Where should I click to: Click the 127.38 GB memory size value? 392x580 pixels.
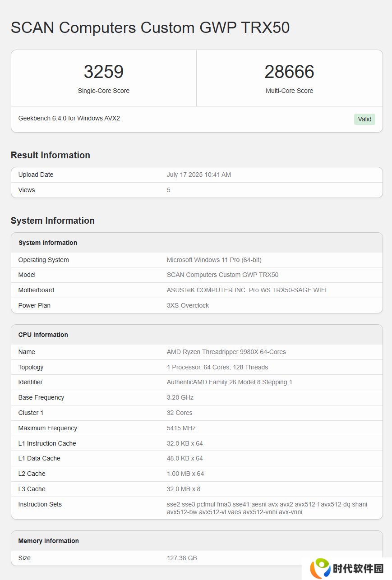pyautogui.click(x=182, y=558)
